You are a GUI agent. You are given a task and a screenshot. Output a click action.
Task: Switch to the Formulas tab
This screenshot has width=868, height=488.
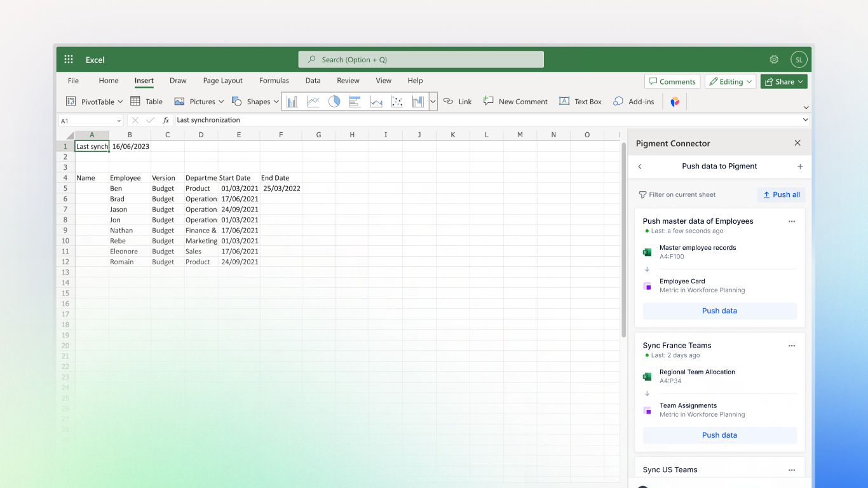coord(274,81)
